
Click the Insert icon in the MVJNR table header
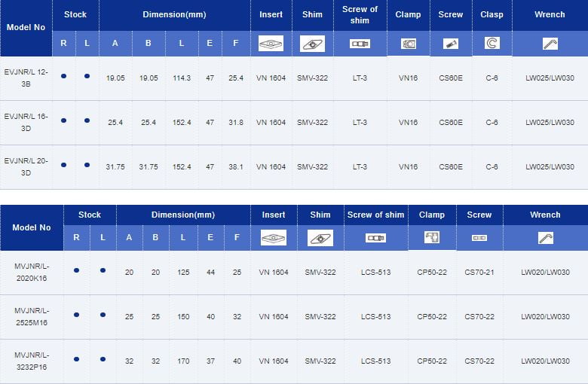click(x=273, y=237)
